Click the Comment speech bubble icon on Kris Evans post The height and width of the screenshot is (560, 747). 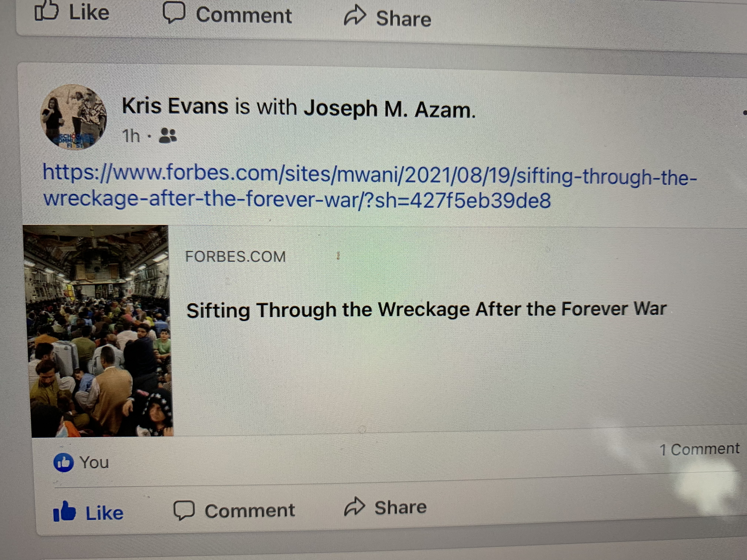point(184,510)
